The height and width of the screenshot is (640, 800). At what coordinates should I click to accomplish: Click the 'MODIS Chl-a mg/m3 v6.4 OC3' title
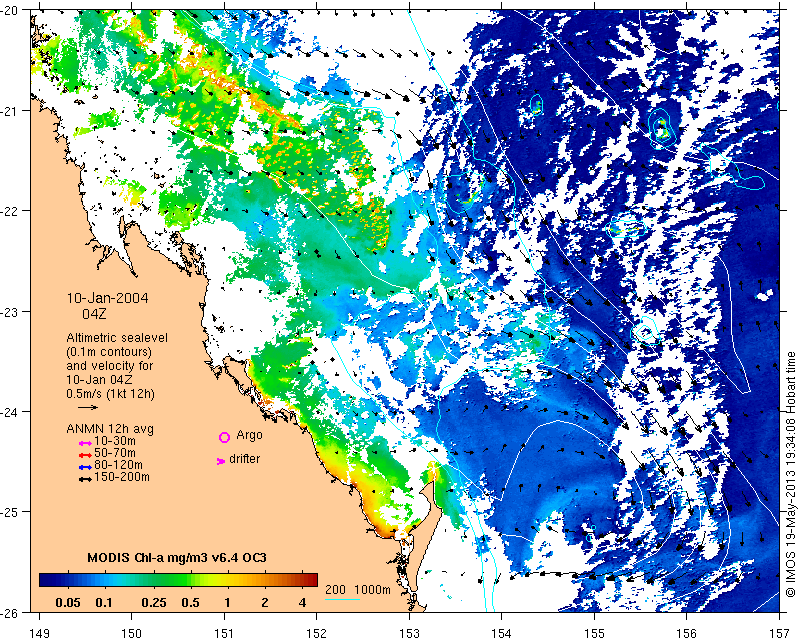coord(177,557)
